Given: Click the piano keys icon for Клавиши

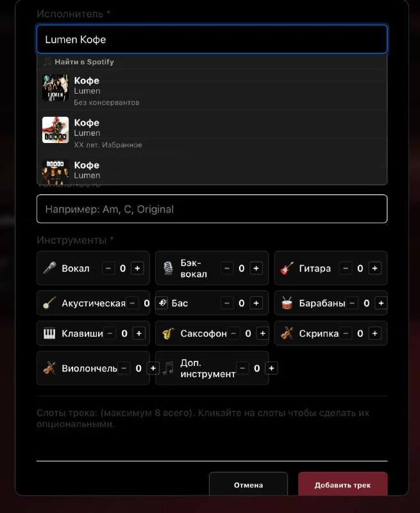Looking at the screenshot, I should point(49,333).
